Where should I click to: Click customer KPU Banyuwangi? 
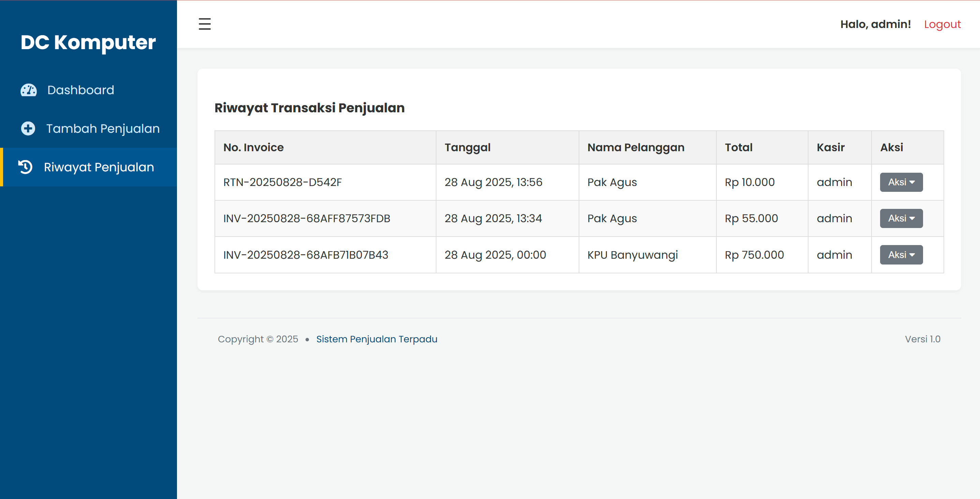point(632,255)
